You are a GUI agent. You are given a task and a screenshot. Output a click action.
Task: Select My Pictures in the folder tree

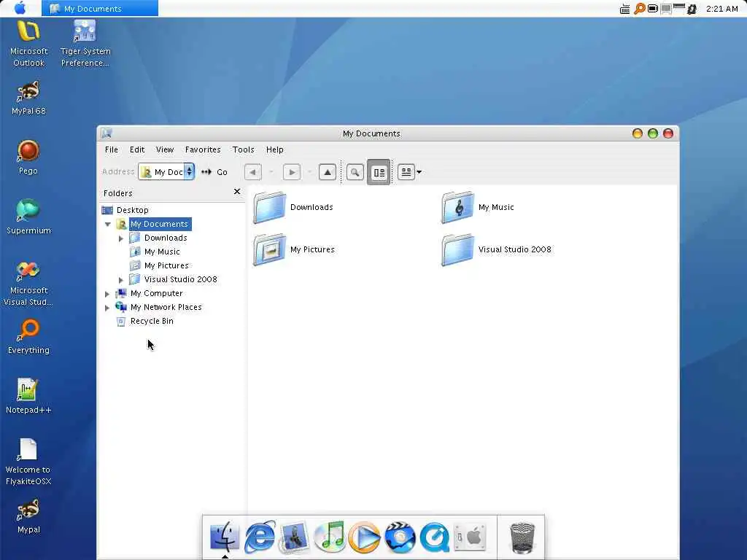point(166,265)
